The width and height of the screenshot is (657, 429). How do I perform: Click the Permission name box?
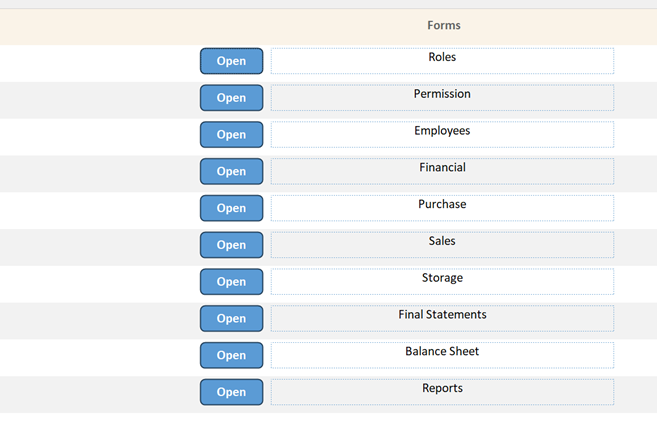tap(442, 97)
